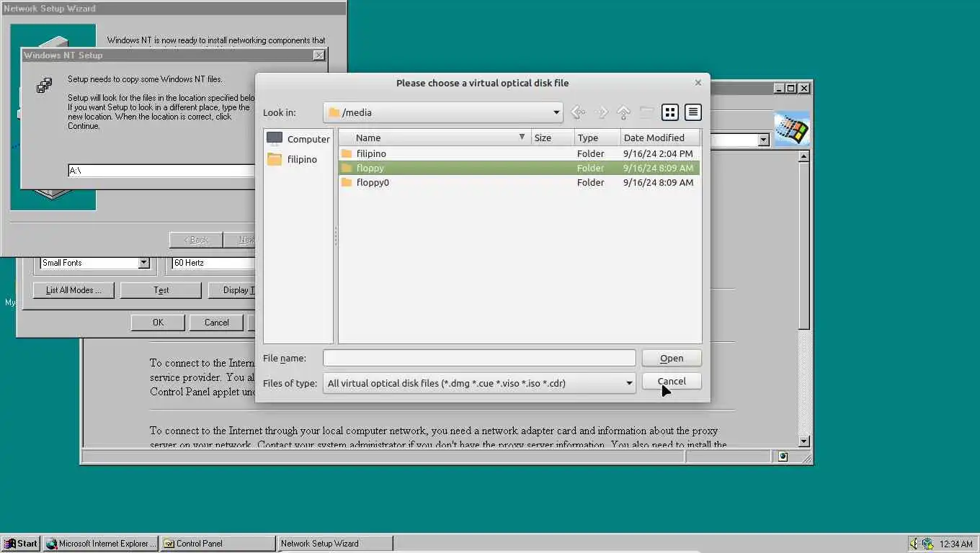Click the globe icon in IE status bar
The height and width of the screenshot is (553, 980).
click(x=783, y=457)
